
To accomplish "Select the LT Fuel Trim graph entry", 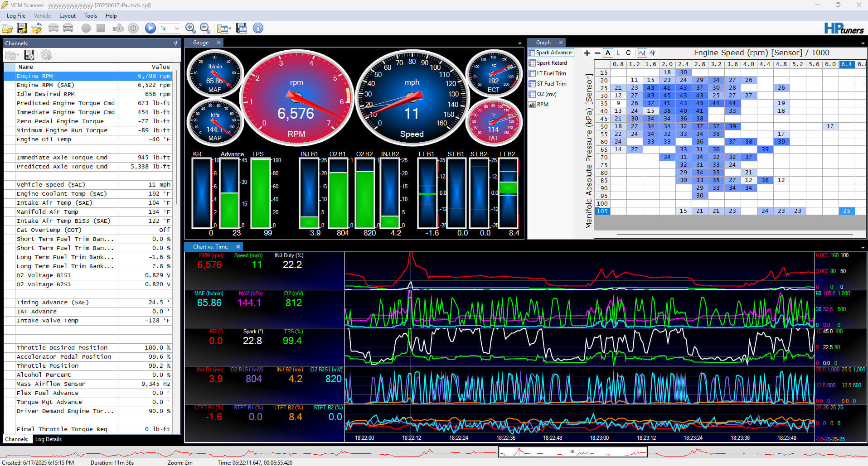I will coord(551,73).
